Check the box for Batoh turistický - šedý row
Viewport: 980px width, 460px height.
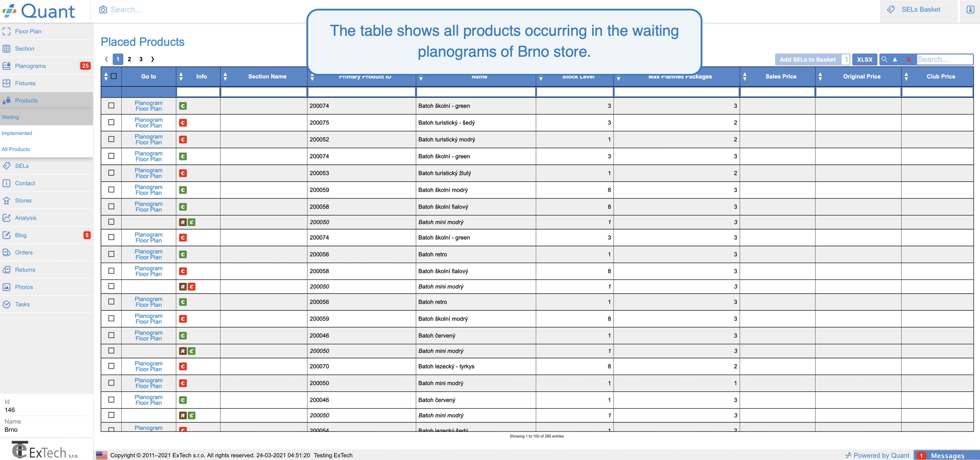pyautogui.click(x=111, y=122)
